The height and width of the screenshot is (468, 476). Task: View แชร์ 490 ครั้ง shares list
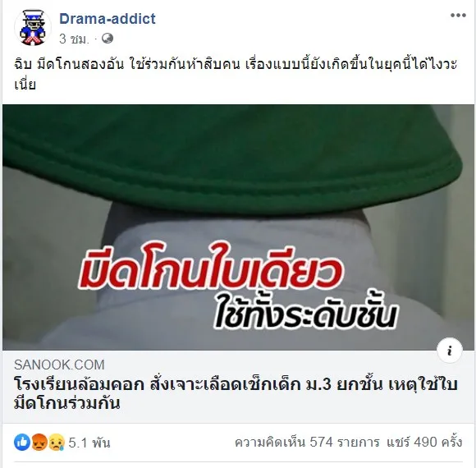(x=424, y=443)
